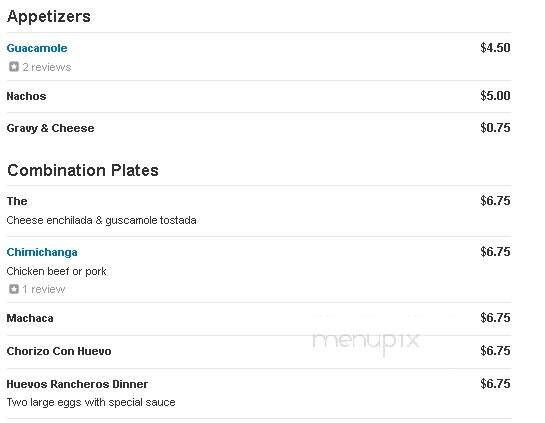Click the $0.75 Gravy & Cheese price

pyautogui.click(x=495, y=128)
